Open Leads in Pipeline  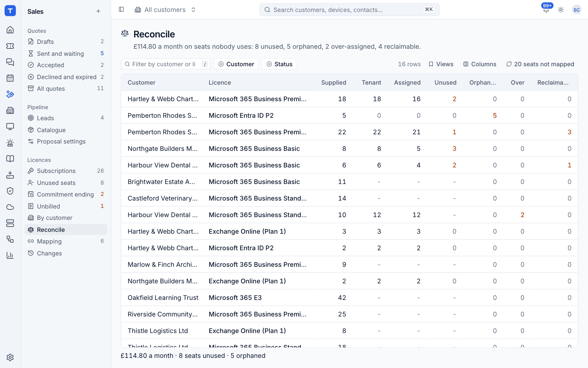(x=66, y=118)
